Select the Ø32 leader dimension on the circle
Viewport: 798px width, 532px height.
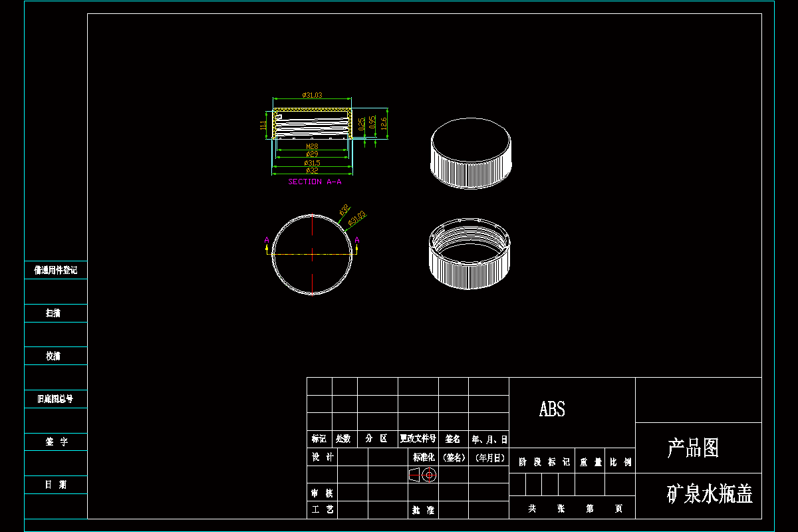tap(344, 209)
